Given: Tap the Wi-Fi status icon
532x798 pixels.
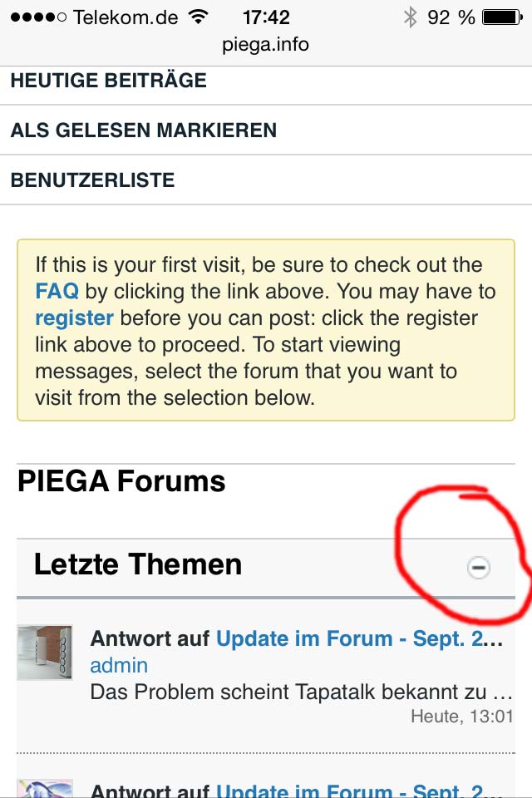Looking at the screenshot, I should click(x=198, y=17).
